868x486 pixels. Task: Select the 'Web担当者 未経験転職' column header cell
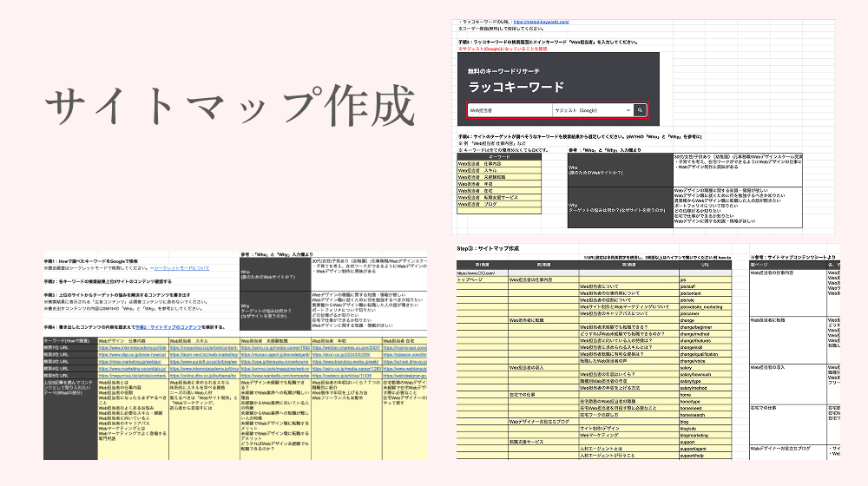(275, 341)
